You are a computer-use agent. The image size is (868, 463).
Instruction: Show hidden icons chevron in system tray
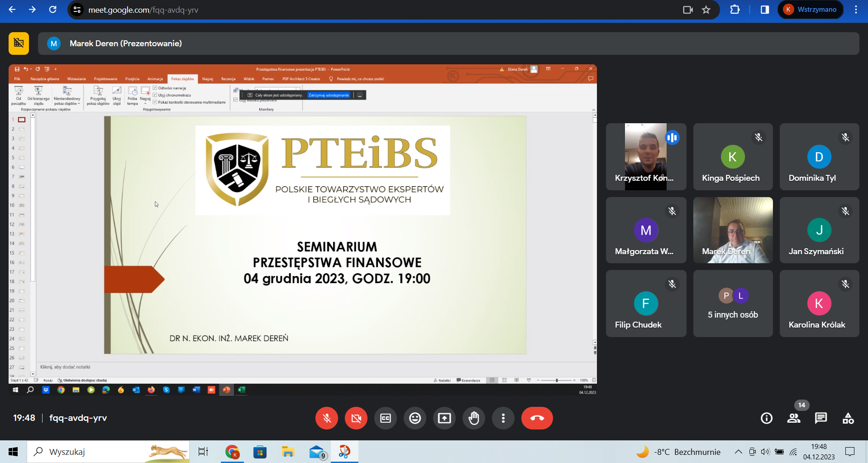point(739,452)
